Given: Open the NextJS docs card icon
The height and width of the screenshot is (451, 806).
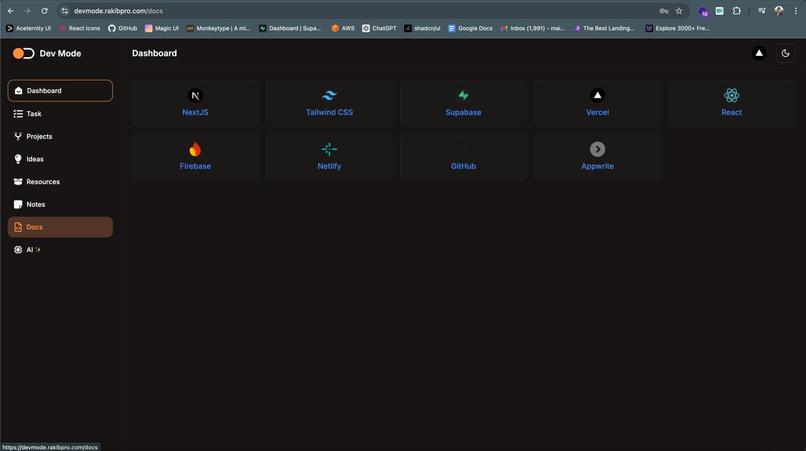Looking at the screenshot, I should click(x=195, y=95).
